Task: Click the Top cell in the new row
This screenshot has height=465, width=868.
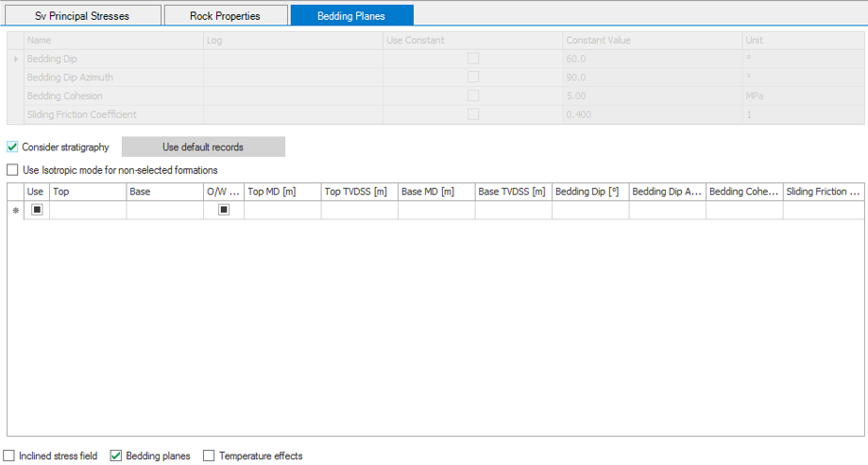Action: coord(88,211)
